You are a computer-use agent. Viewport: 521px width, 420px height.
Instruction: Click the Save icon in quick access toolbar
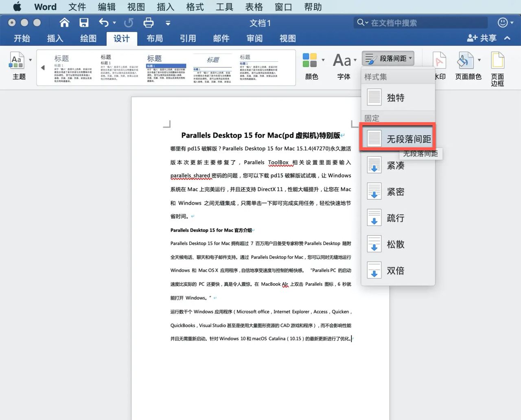coord(84,23)
